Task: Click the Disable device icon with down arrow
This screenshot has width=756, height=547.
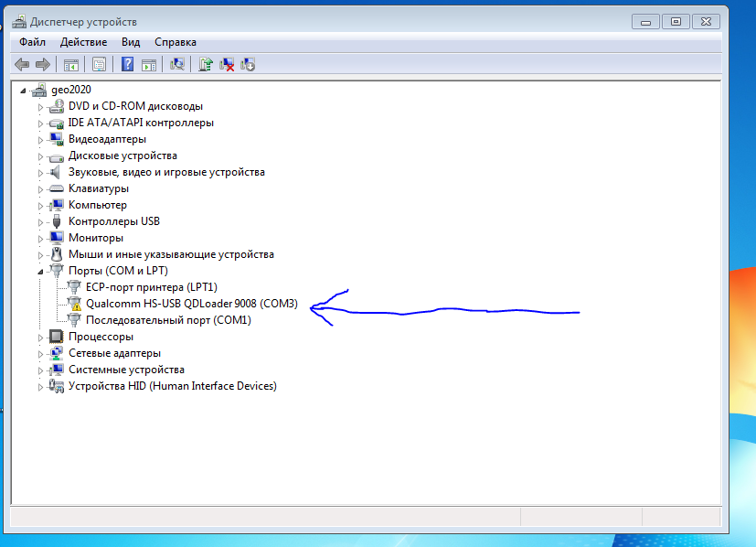Action: (x=248, y=64)
